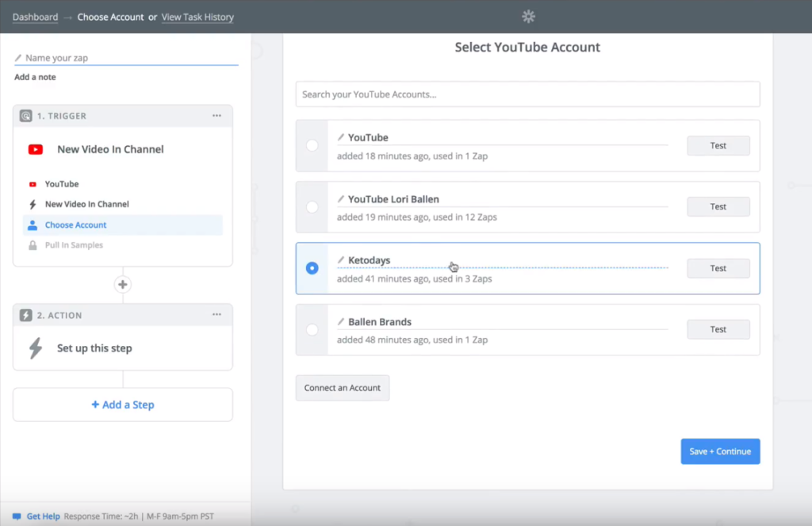Focus the Search your YouTube Accounts field
Image resolution: width=812 pixels, height=526 pixels.
click(x=527, y=94)
